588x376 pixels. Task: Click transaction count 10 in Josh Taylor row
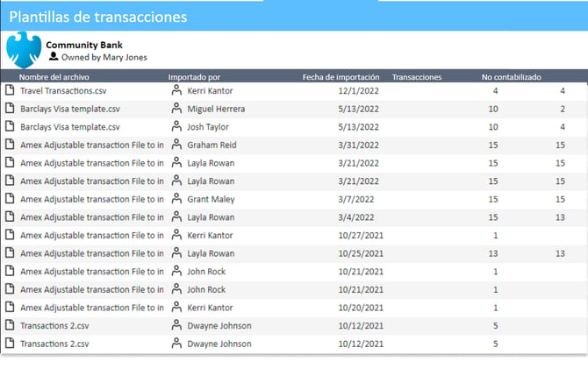pos(493,127)
